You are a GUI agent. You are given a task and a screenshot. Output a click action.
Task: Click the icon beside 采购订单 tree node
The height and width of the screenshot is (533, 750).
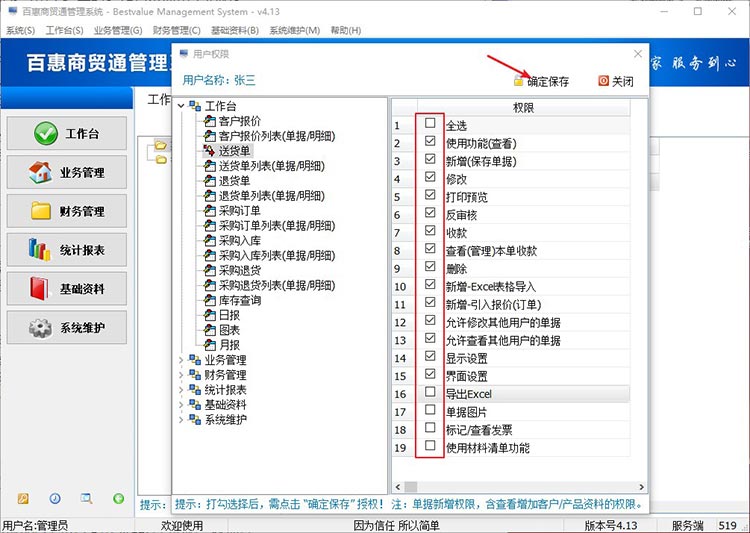tap(210, 211)
